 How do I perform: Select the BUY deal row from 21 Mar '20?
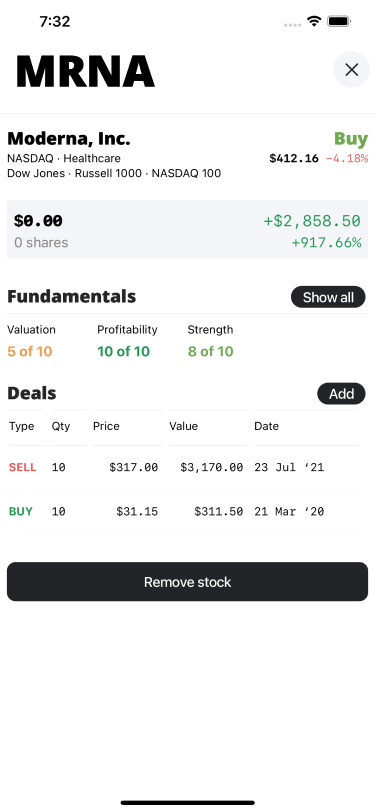(x=188, y=512)
